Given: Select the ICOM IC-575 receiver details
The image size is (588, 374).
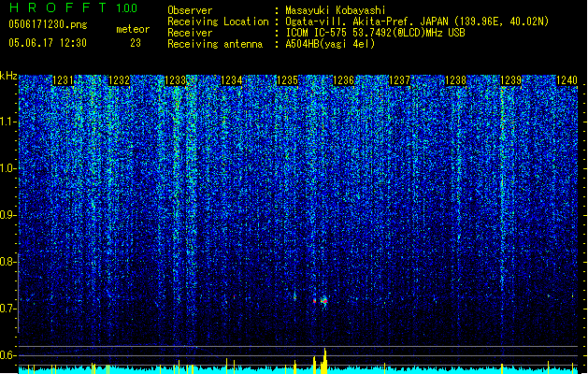Looking at the screenshot, I should (x=376, y=33).
